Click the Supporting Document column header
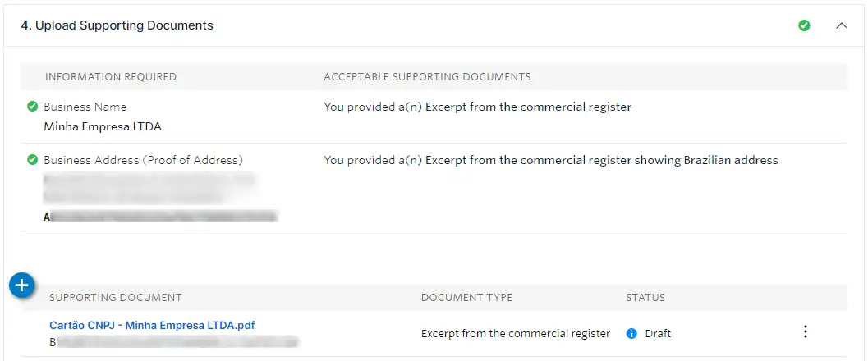 116,297
